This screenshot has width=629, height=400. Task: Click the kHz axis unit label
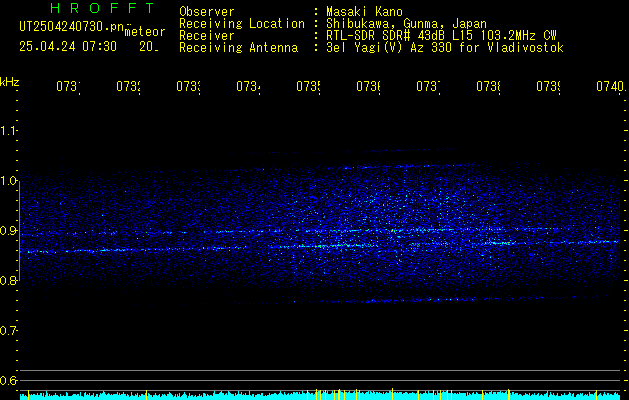10,82
